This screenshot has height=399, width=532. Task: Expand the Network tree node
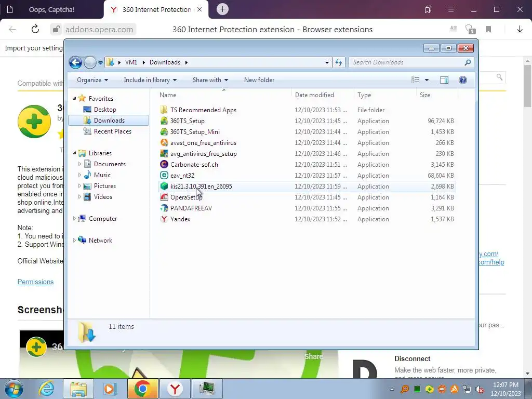point(75,240)
